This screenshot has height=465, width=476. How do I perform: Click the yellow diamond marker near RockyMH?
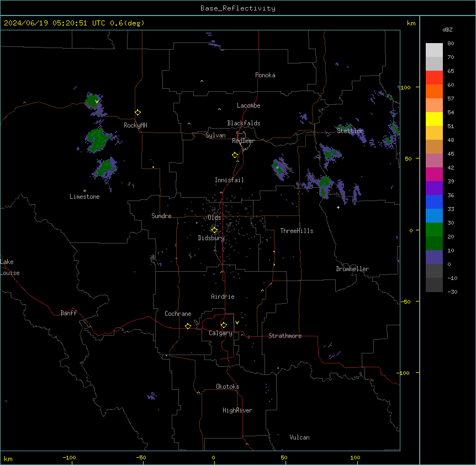click(137, 113)
